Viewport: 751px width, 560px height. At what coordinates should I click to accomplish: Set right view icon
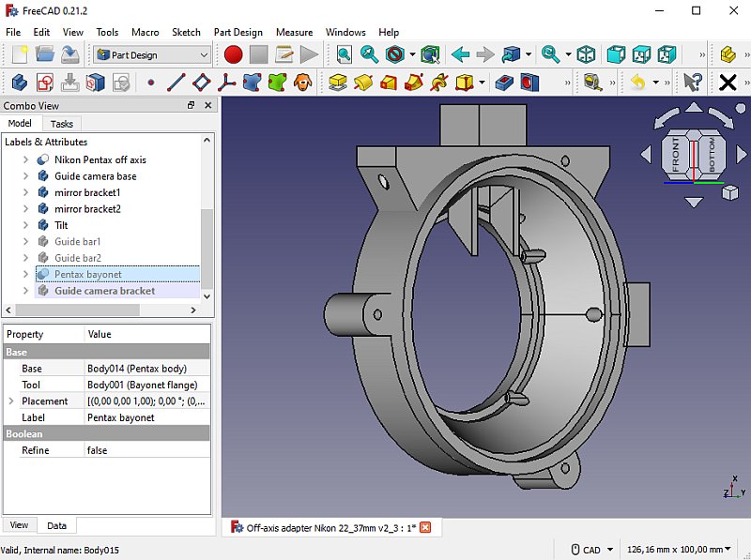click(x=667, y=54)
